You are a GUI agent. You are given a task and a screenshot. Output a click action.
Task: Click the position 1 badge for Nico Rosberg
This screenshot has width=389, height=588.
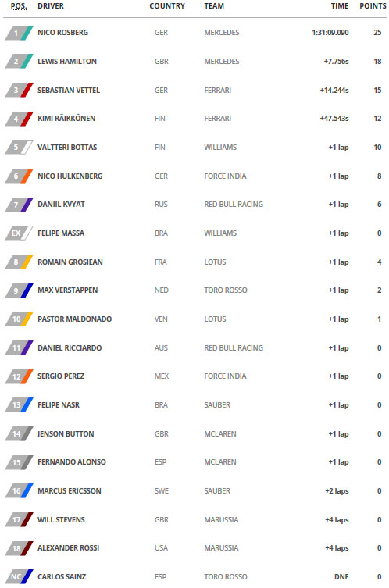click(x=19, y=33)
